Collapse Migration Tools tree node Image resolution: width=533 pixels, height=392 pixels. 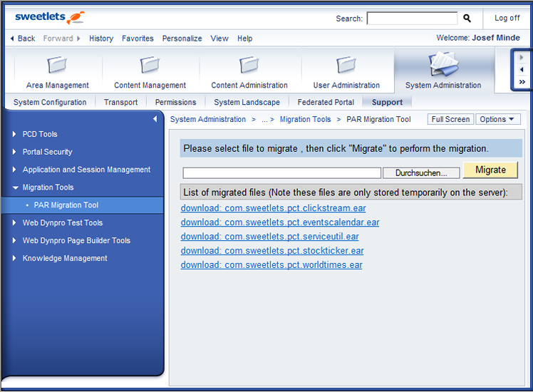tap(15, 187)
